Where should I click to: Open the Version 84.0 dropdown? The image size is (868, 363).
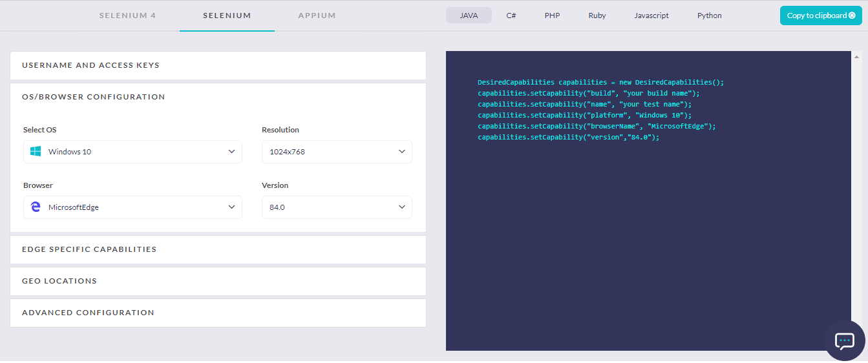tap(336, 207)
